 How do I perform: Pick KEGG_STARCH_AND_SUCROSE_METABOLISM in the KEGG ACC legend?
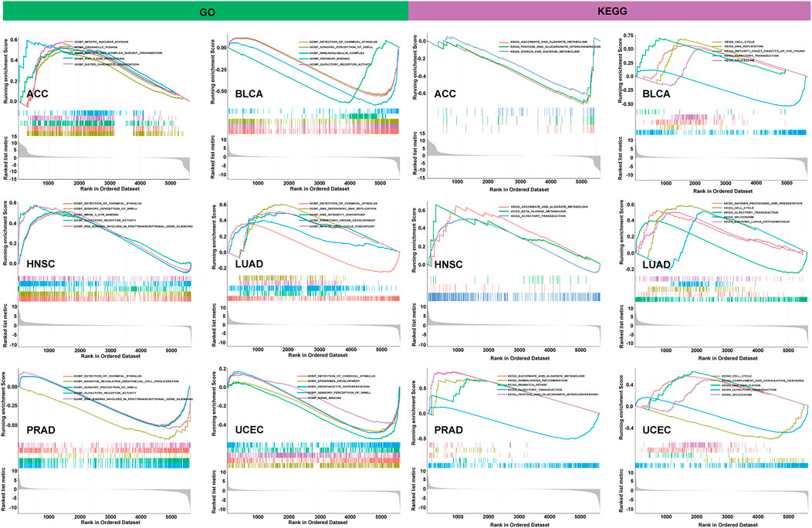[544, 52]
